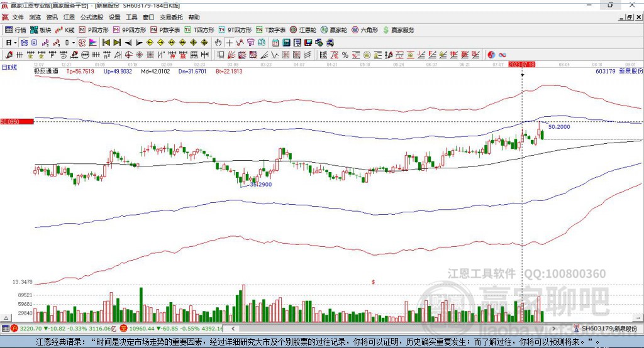Select the rectangle drawing tool
644x348 pixels.
[220, 55]
